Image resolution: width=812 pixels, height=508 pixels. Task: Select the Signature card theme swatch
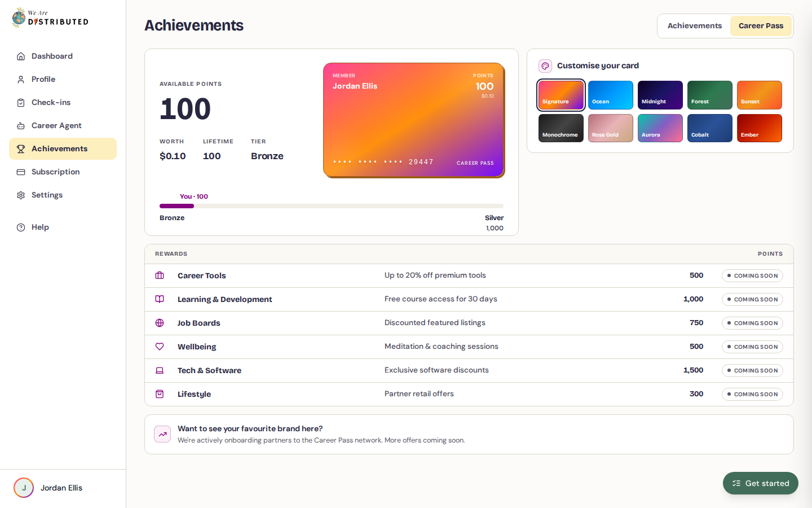tap(561, 95)
